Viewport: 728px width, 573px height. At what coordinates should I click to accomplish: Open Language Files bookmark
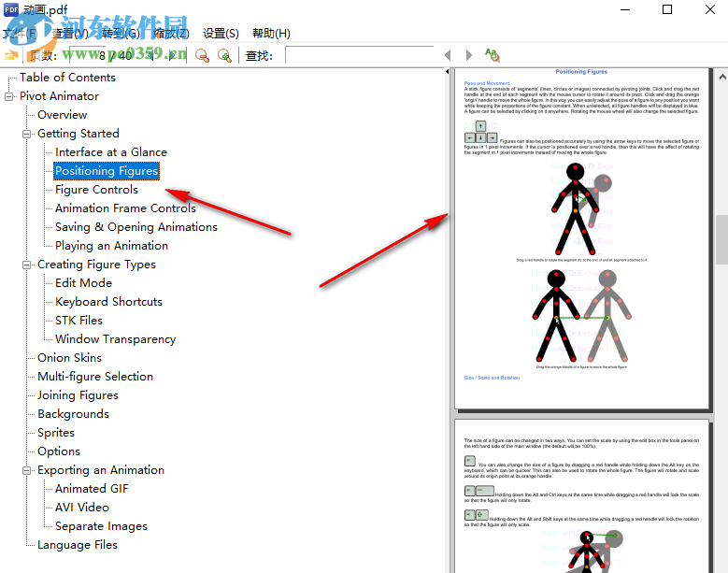coord(78,545)
